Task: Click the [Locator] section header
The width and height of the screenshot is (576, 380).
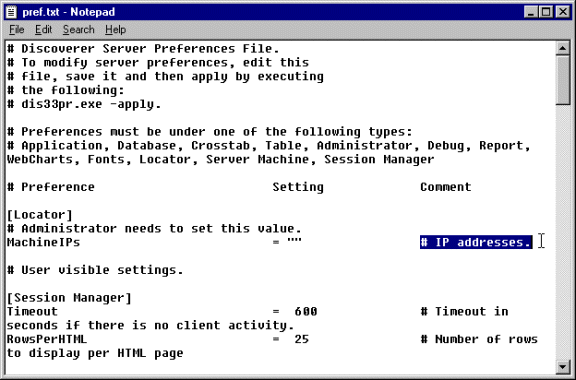Action: click(x=40, y=215)
